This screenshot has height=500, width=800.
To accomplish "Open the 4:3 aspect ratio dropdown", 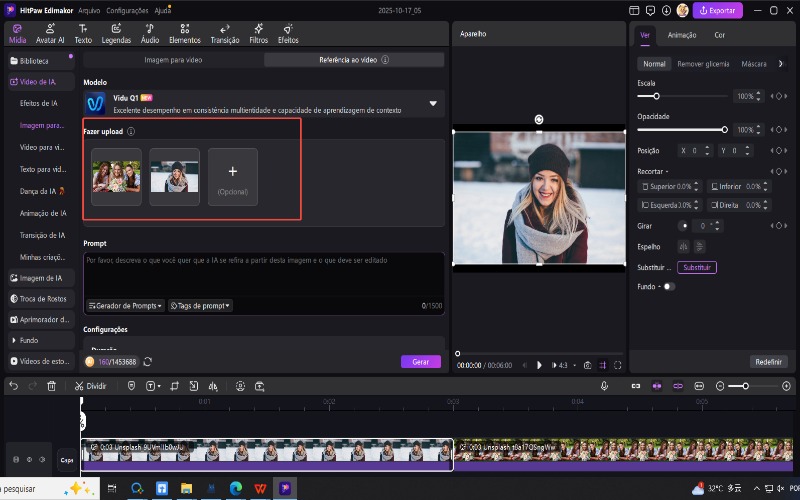I will point(565,365).
